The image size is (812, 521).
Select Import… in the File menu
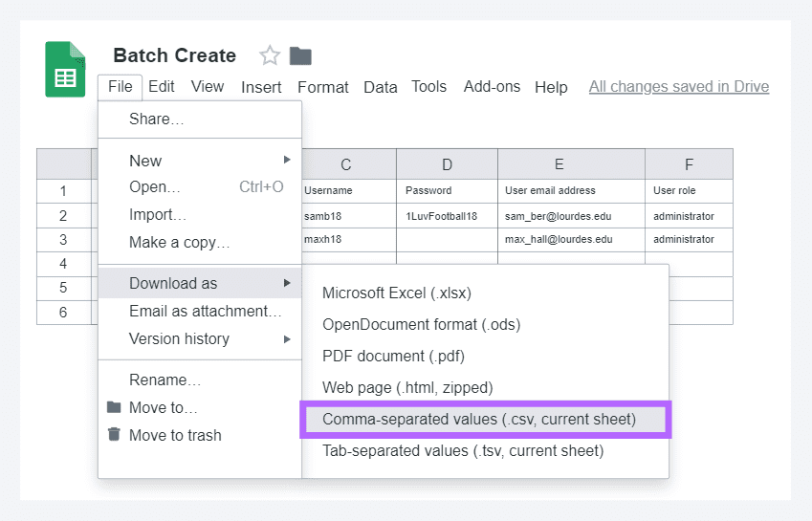pos(200,214)
